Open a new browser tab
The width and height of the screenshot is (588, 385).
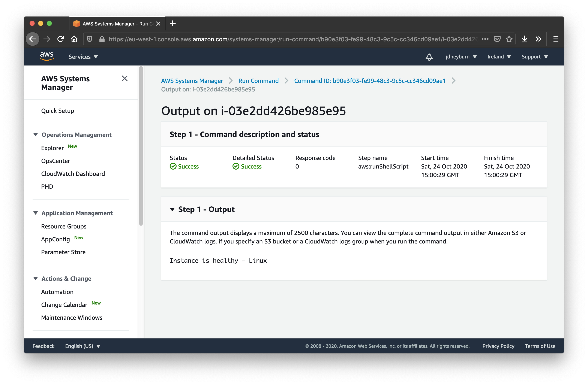173,24
